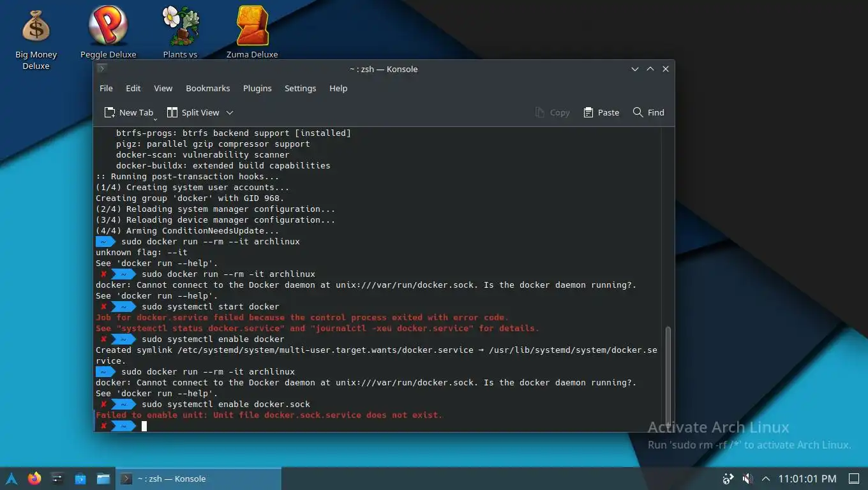Click the 'Failed to enable unit' error line

click(269, 415)
